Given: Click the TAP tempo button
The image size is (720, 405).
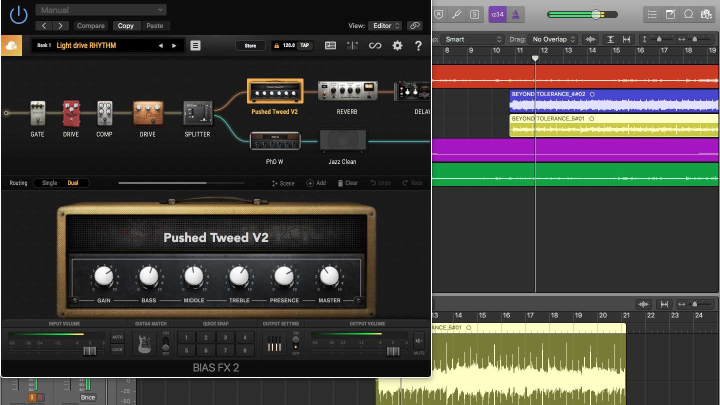Looking at the screenshot, I should pyautogui.click(x=304, y=45).
